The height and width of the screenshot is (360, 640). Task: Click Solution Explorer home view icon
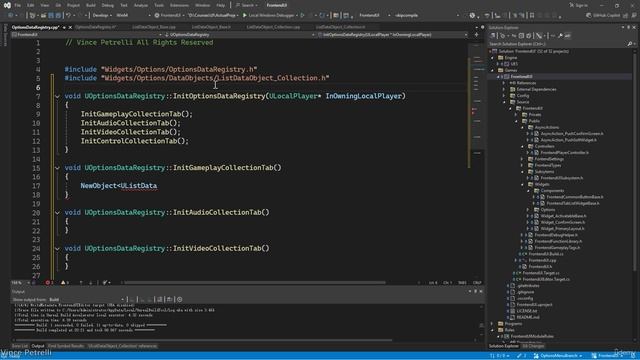click(x=493, y=36)
